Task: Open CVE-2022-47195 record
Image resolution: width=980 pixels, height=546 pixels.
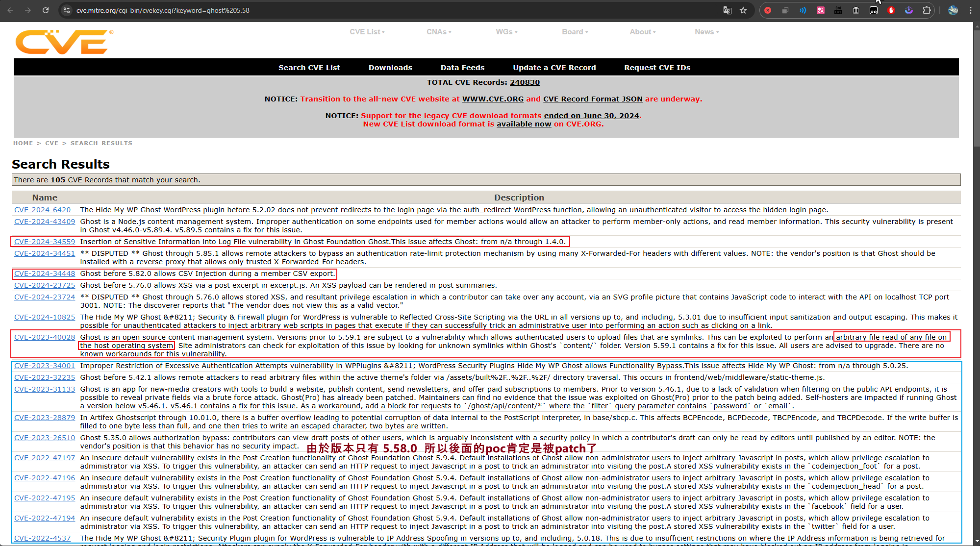Action: coord(45,498)
